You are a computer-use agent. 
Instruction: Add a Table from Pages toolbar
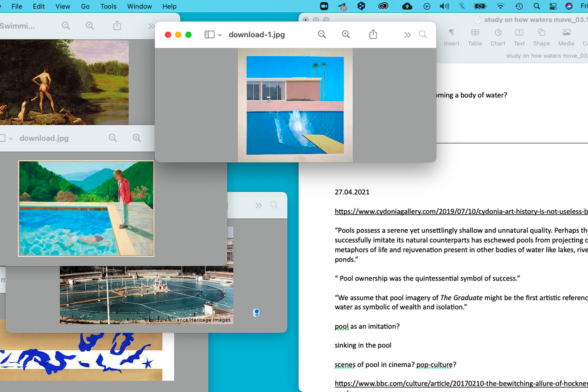[475, 38]
